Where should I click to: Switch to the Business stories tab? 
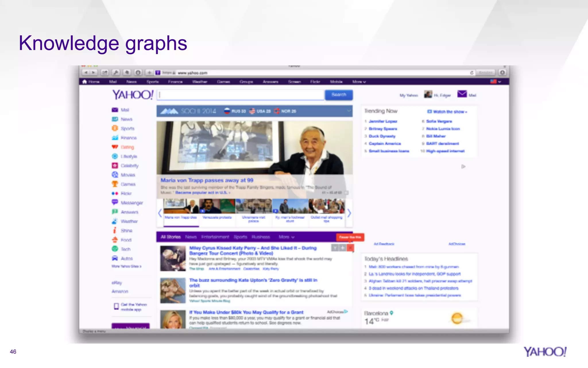pyautogui.click(x=261, y=237)
